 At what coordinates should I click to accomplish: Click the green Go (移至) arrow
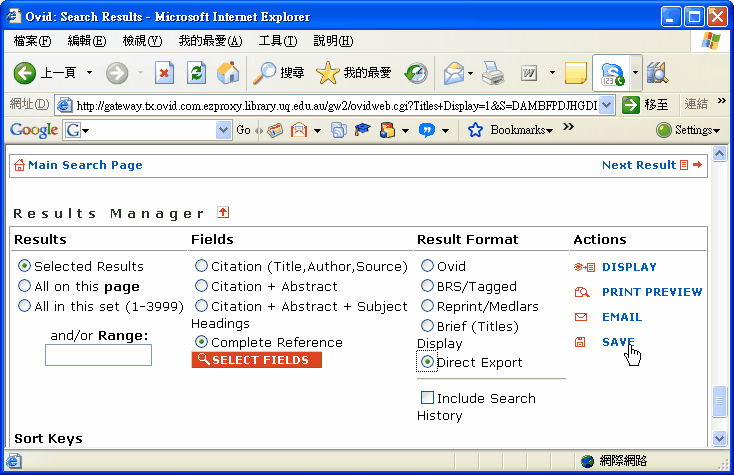pos(630,105)
